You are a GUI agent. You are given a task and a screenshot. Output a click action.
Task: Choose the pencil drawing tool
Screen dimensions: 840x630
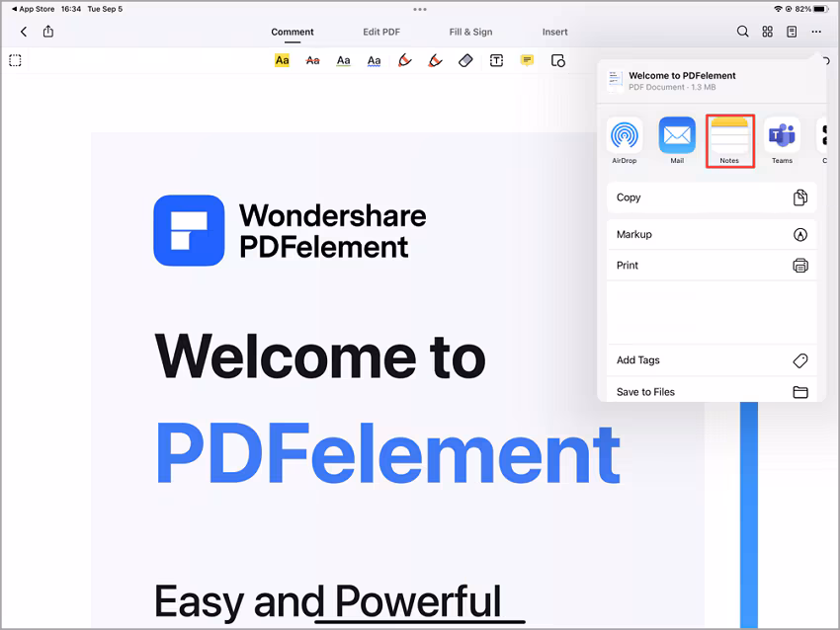point(404,60)
